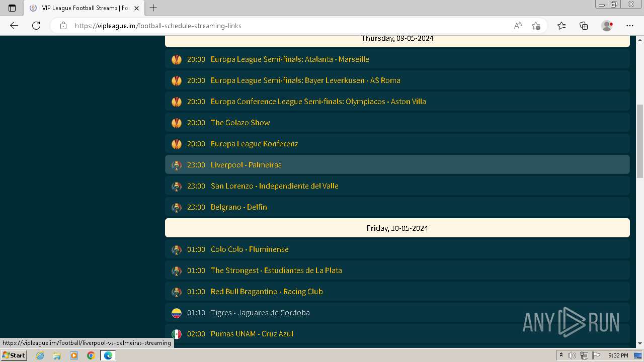Launch Chrome from the taskbar
644x362 pixels.
pos(91,355)
